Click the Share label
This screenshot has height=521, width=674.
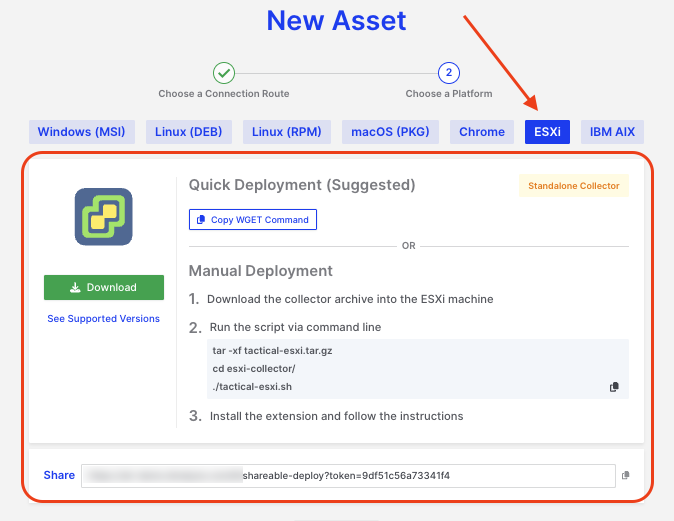coord(59,475)
